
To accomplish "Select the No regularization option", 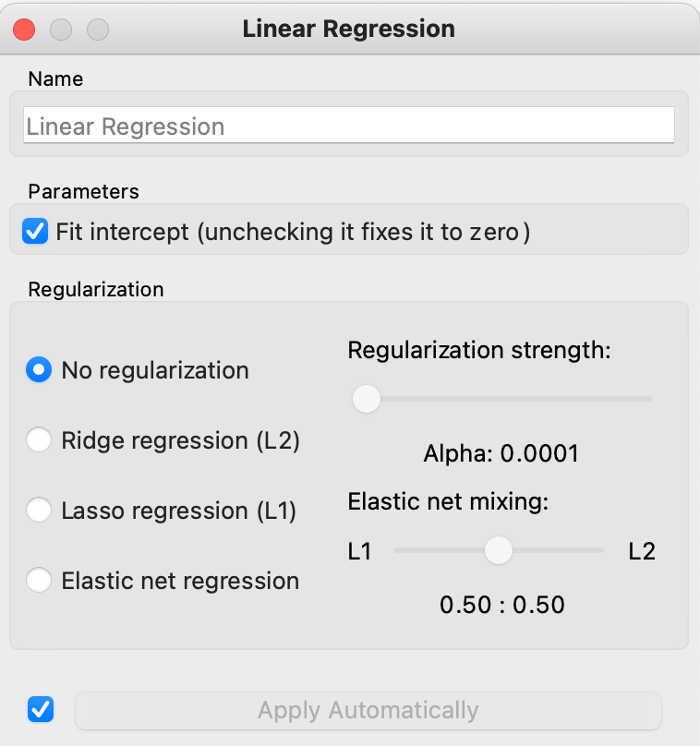I will [39, 370].
